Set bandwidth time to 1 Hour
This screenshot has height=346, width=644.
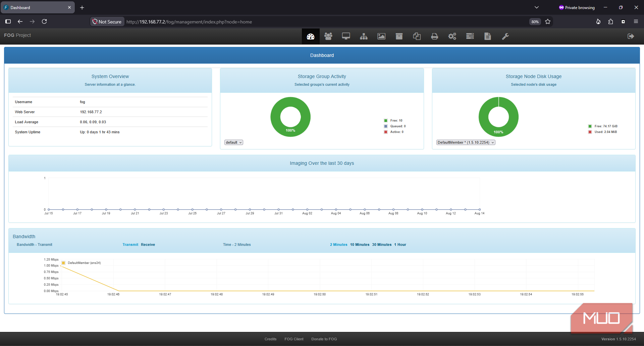coord(400,245)
